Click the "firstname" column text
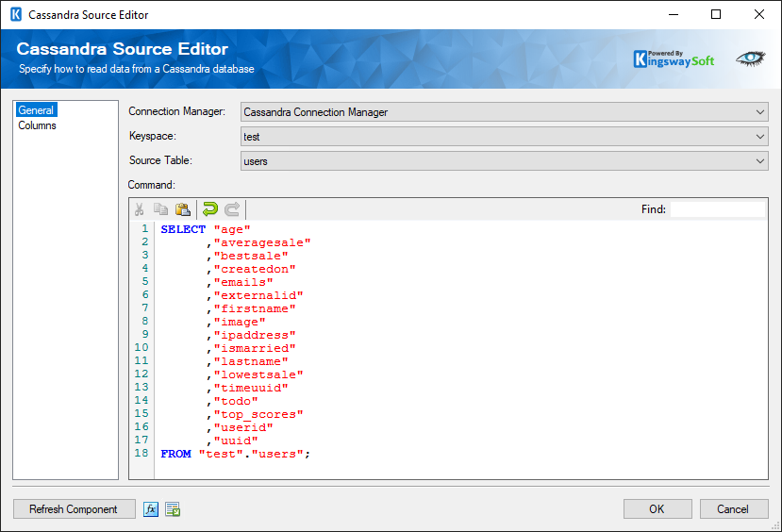Screen dimensions: 782x532 point(255,308)
